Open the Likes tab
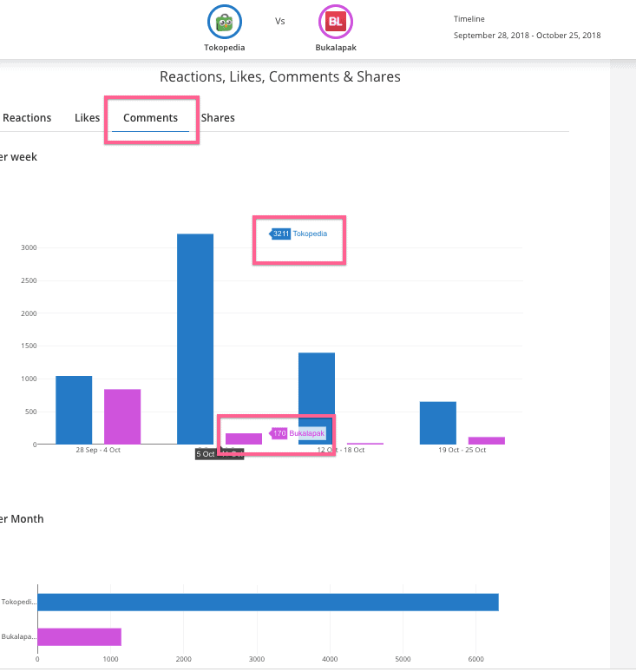The image size is (636, 672). point(87,118)
